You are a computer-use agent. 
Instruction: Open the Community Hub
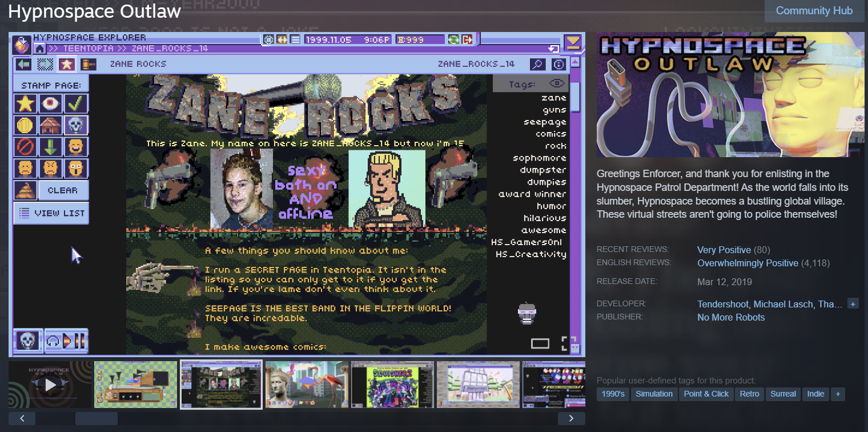point(814,11)
